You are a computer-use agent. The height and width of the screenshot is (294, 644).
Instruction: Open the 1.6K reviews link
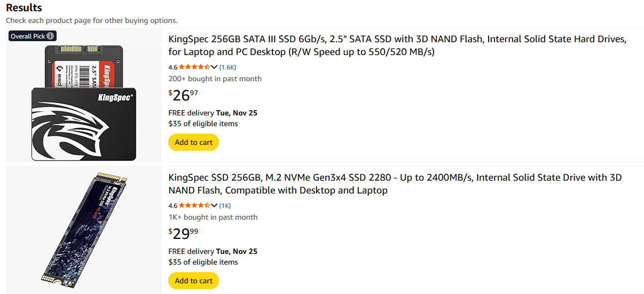[x=227, y=67]
